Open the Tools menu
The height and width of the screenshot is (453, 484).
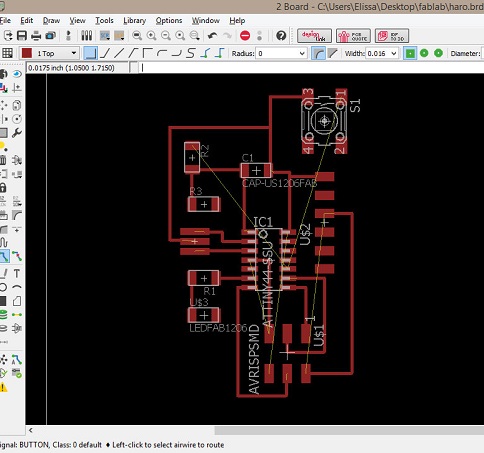(104, 21)
